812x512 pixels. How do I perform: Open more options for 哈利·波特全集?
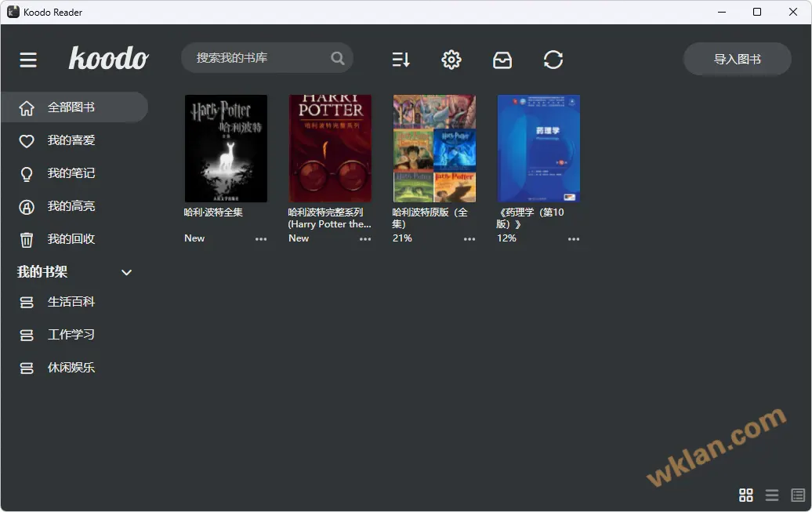click(x=261, y=239)
